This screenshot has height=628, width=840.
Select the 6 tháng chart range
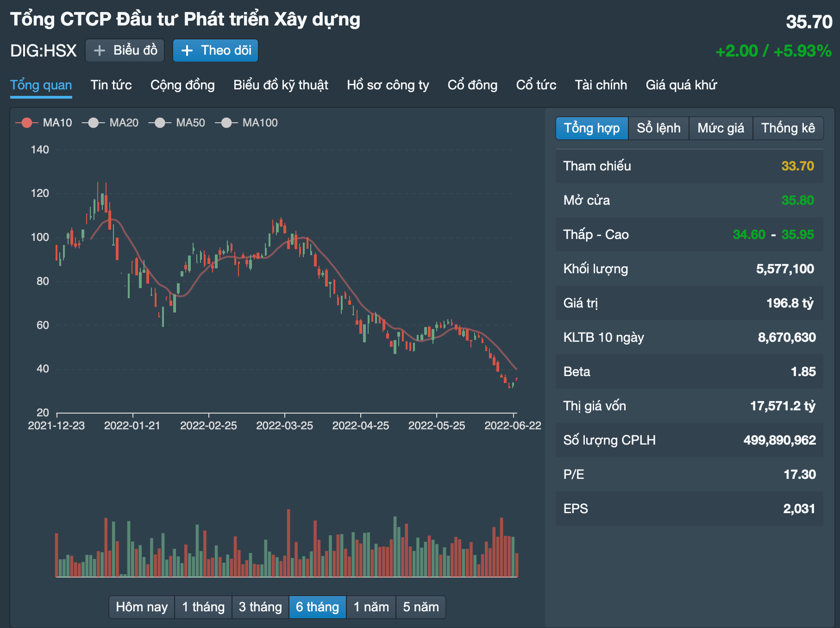click(318, 607)
